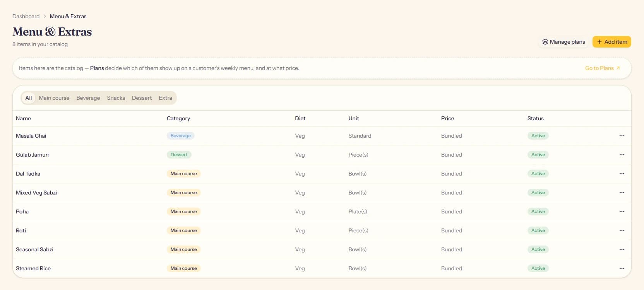
Task: Click the Manage plans button
Action: (x=563, y=42)
